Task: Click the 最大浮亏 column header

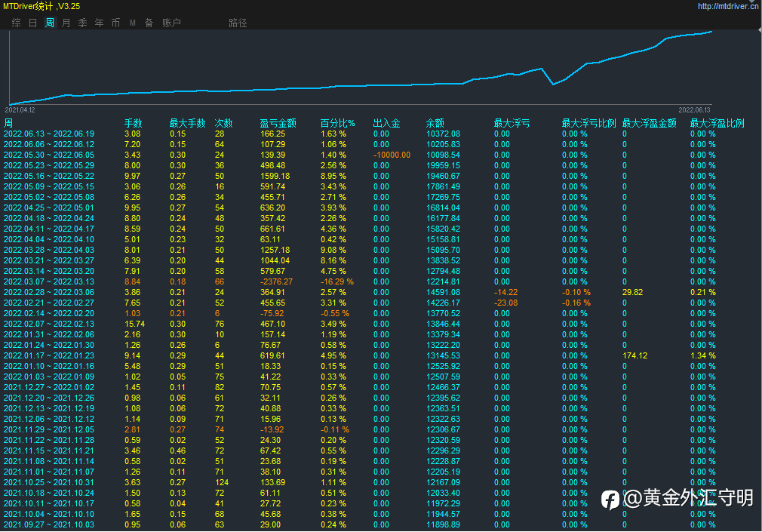Action: [512, 123]
